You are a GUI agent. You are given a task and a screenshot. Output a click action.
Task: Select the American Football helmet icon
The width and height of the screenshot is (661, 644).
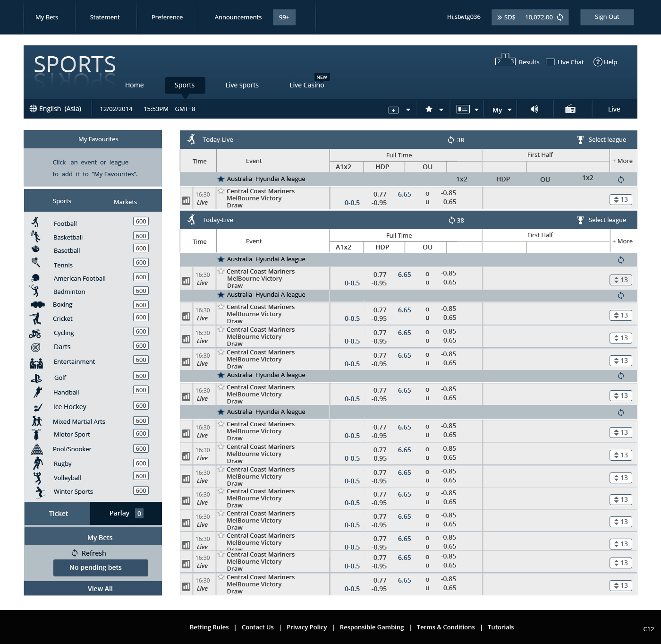click(x=35, y=278)
